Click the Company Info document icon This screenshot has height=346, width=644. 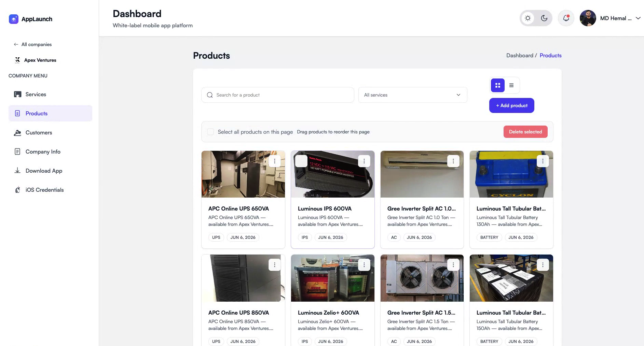pos(17,152)
